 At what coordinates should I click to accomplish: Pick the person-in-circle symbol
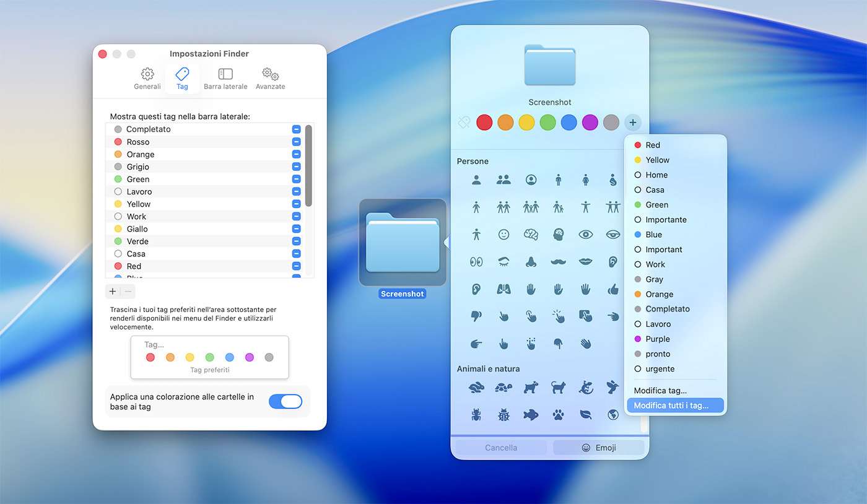point(531,180)
